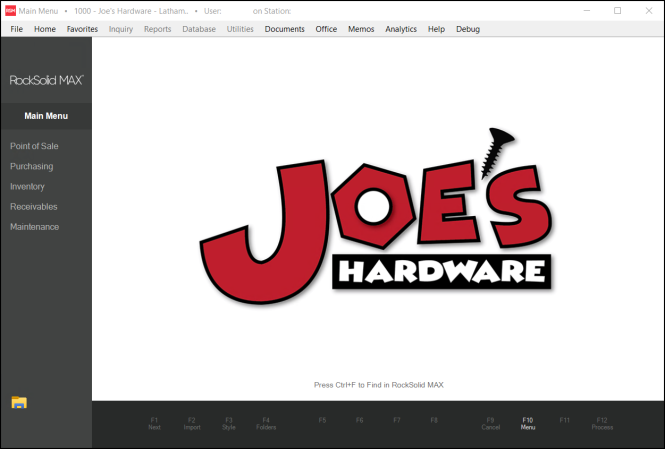
Task: Open the Reports menu
Action: 157,29
